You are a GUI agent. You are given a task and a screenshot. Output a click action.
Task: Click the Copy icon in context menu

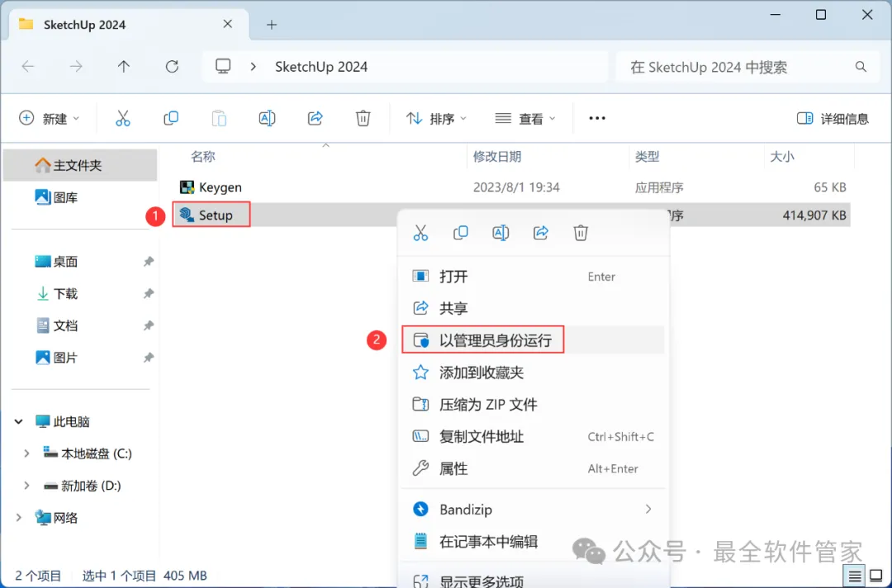click(461, 233)
